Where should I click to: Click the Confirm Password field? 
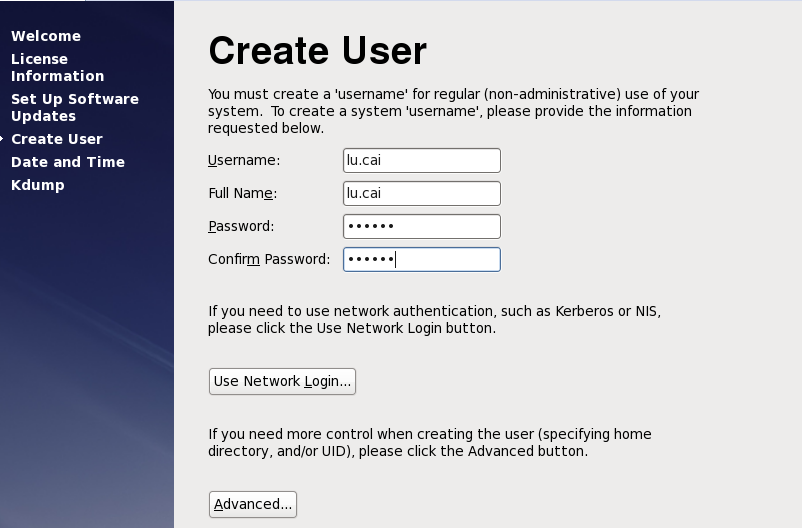(x=422, y=259)
